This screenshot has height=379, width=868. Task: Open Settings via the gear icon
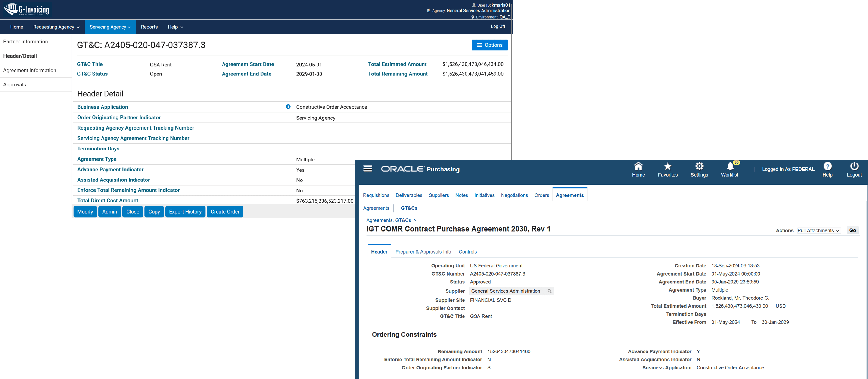pyautogui.click(x=700, y=167)
